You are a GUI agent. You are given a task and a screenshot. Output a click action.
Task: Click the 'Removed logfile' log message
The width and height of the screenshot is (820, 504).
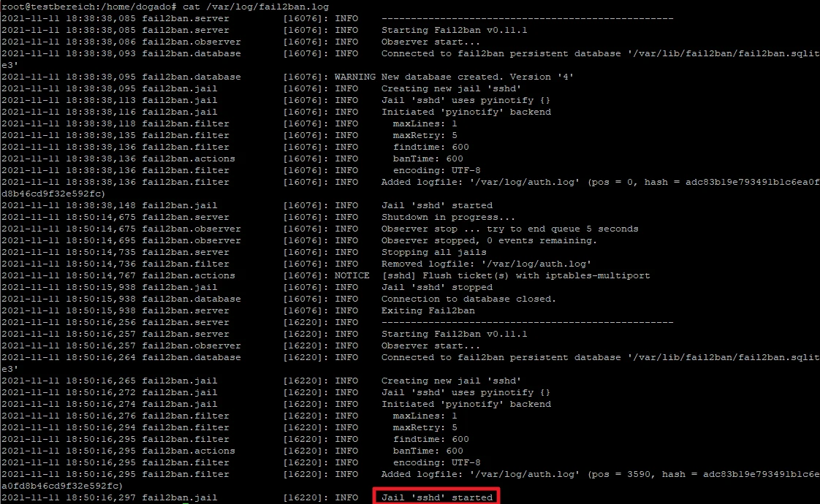(x=486, y=264)
